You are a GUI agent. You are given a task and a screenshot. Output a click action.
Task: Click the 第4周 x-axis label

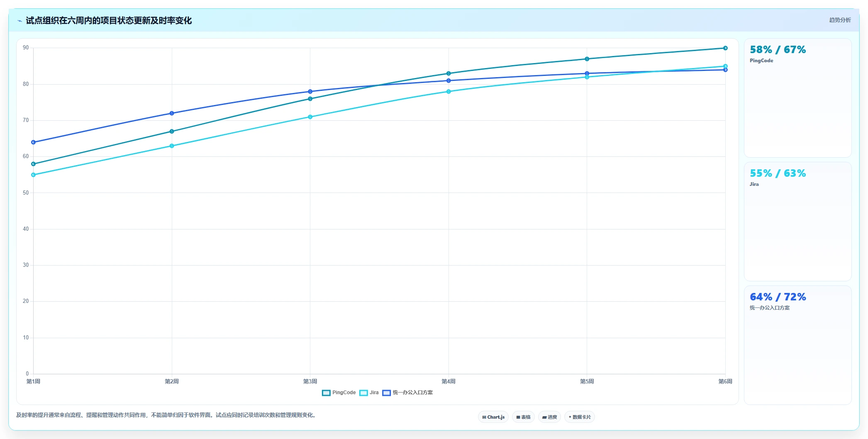(x=449, y=381)
